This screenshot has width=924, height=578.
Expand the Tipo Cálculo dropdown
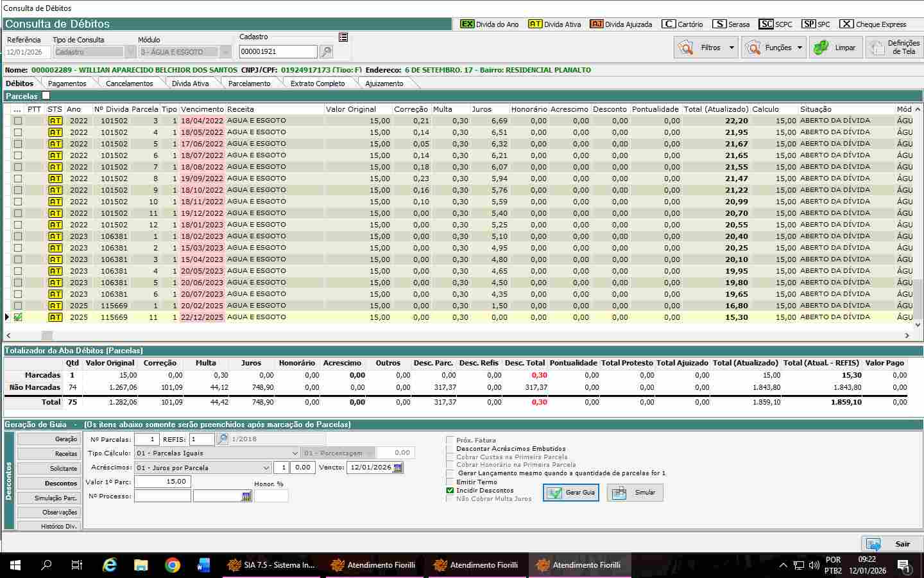295,453
